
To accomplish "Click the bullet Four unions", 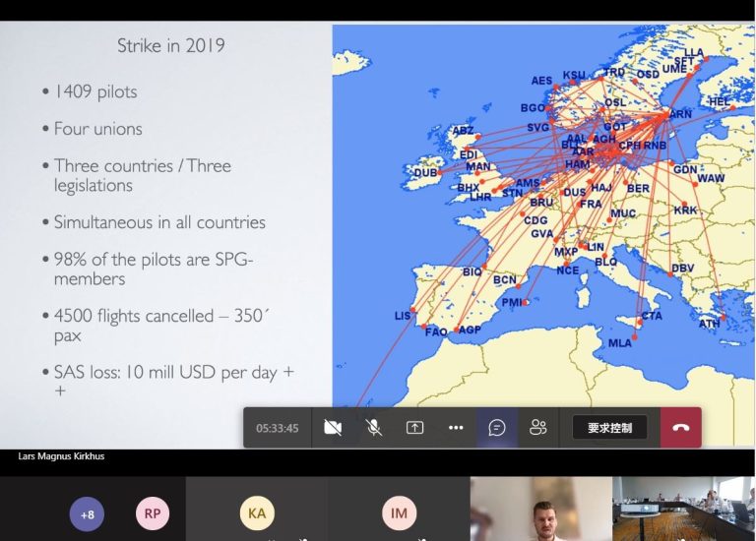I will coord(97,129).
